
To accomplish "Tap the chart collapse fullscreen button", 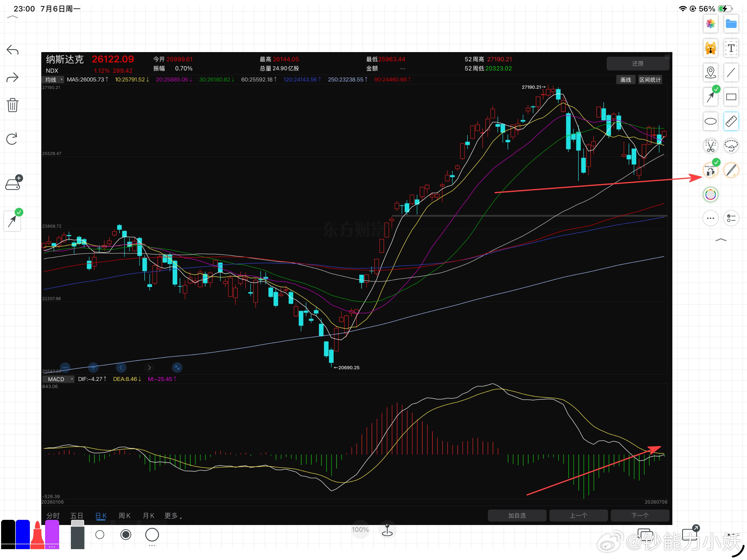I will coord(177,367).
